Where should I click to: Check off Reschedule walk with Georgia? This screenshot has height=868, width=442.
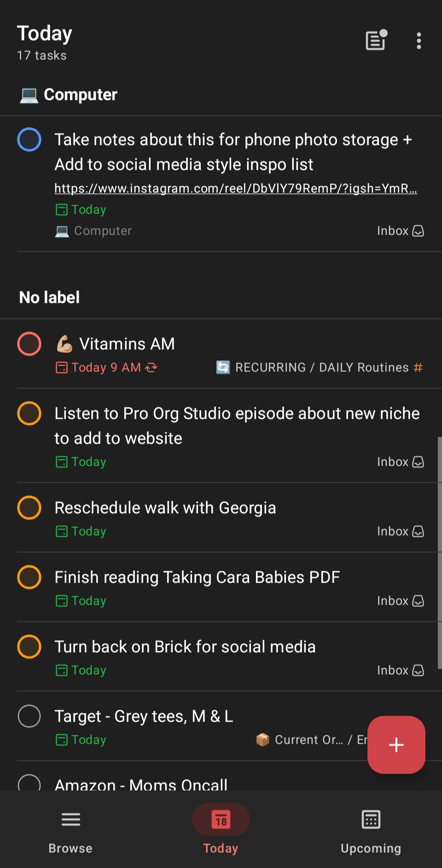[29, 508]
